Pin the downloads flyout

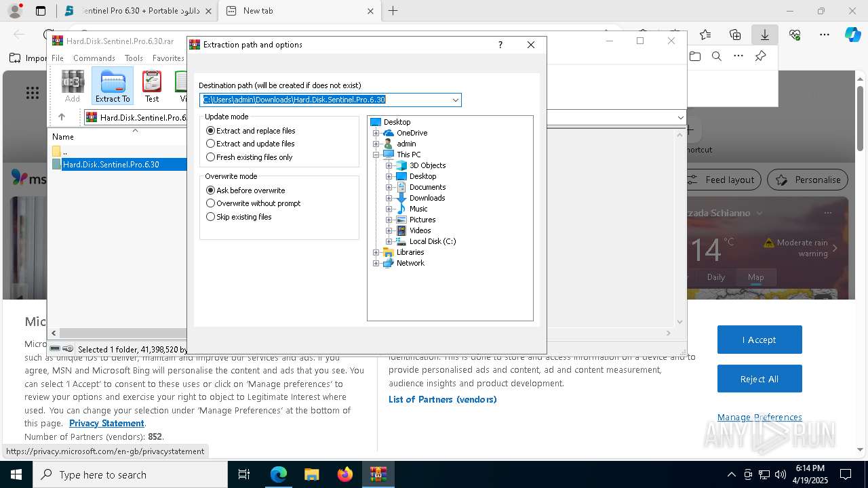[x=760, y=56]
